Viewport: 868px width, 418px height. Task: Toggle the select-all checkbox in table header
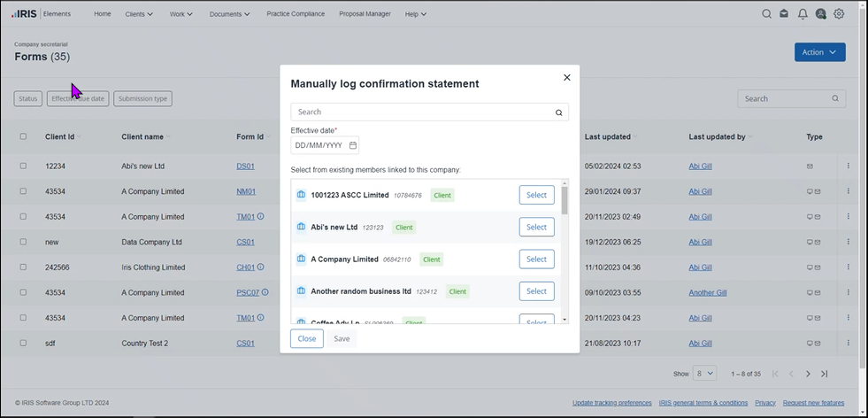(x=23, y=136)
